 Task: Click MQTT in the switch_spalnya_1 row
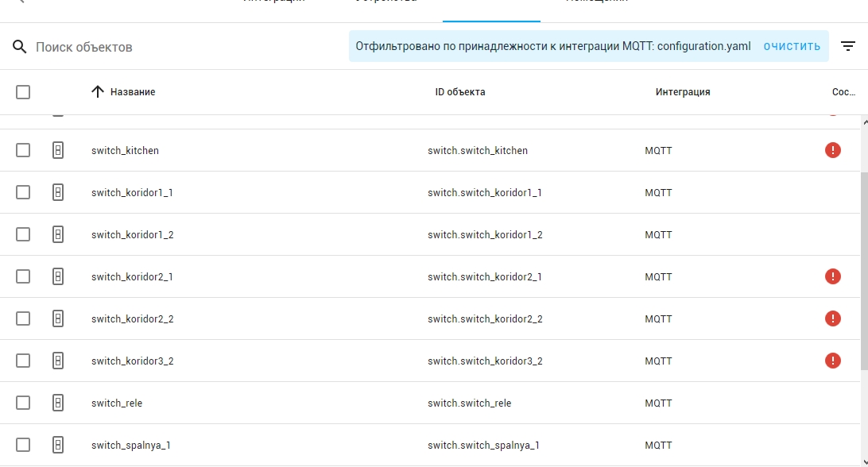click(x=658, y=445)
